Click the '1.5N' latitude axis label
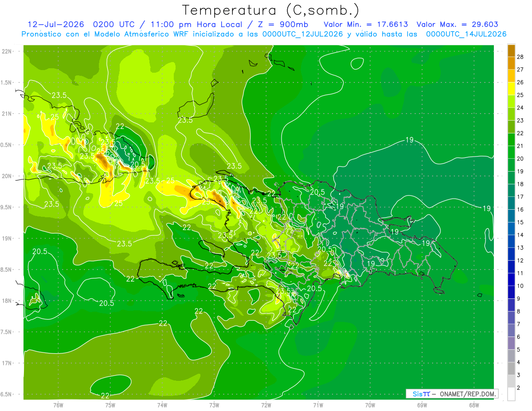Screen dimensions: 532x411 7,82
